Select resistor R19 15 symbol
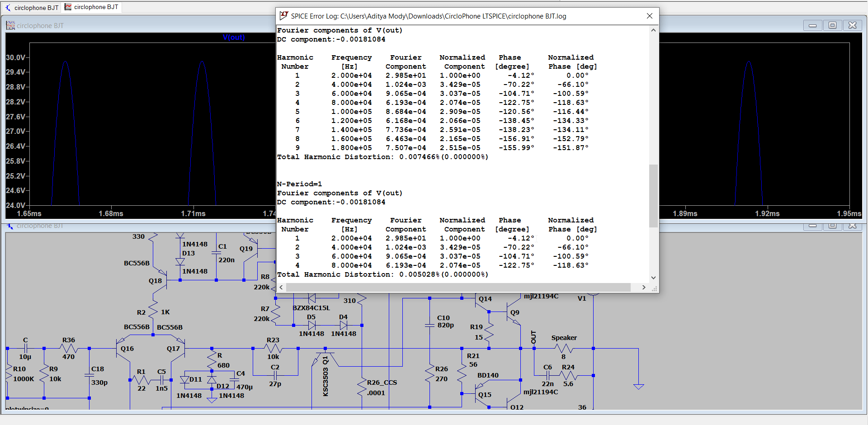This screenshot has height=425, width=868. 489,332
